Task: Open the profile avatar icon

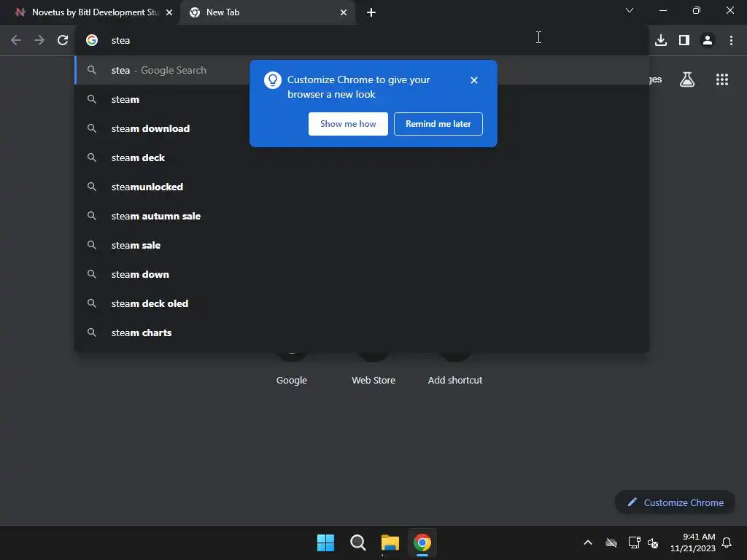Action: coord(708,41)
